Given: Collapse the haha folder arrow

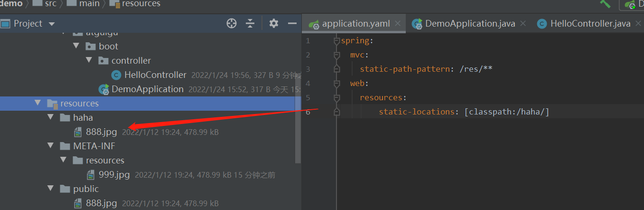Looking at the screenshot, I should coord(50,117).
